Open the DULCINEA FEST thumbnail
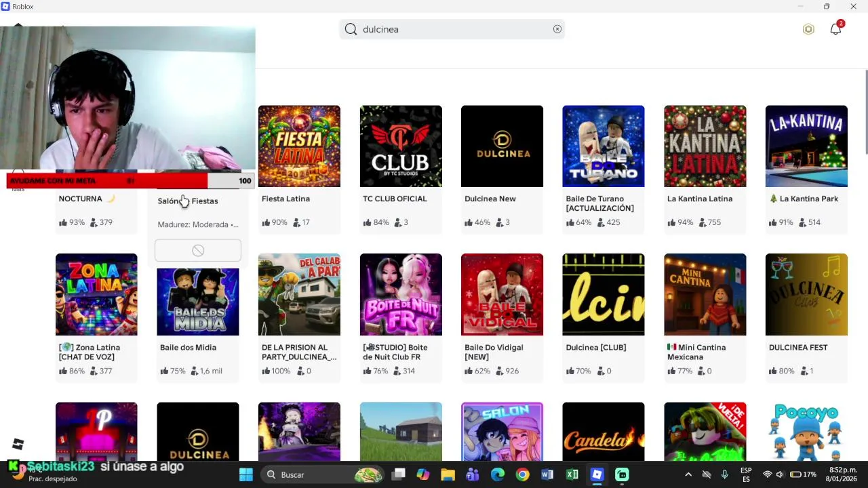The image size is (868, 488). point(806,294)
